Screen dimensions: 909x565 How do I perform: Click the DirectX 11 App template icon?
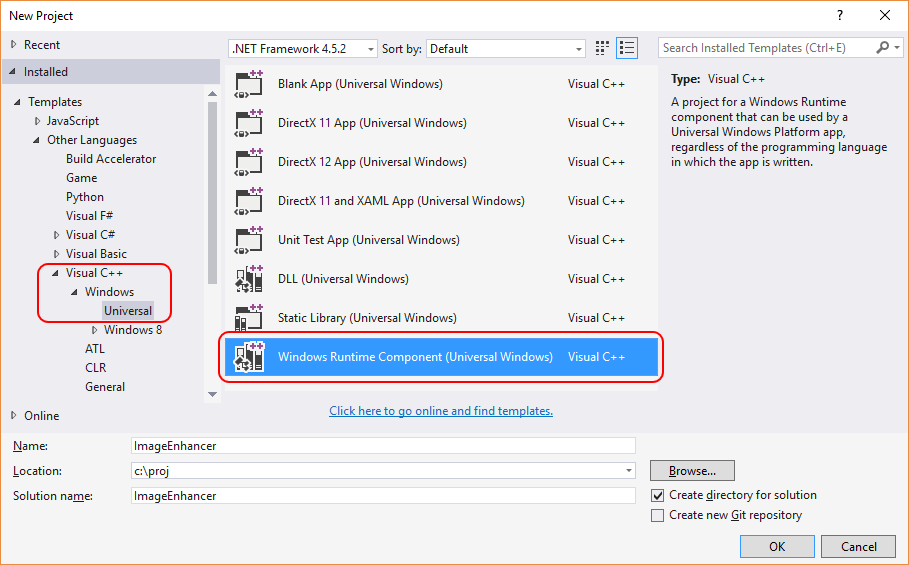249,123
